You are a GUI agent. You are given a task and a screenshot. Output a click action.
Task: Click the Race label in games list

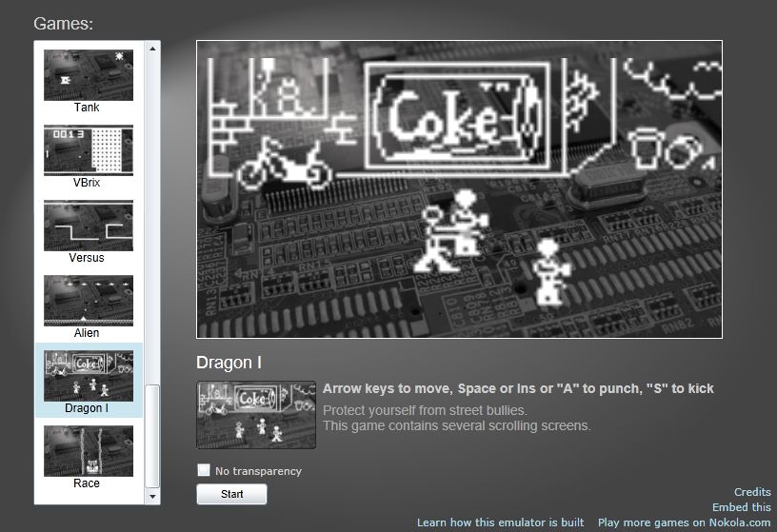pos(87,483)
